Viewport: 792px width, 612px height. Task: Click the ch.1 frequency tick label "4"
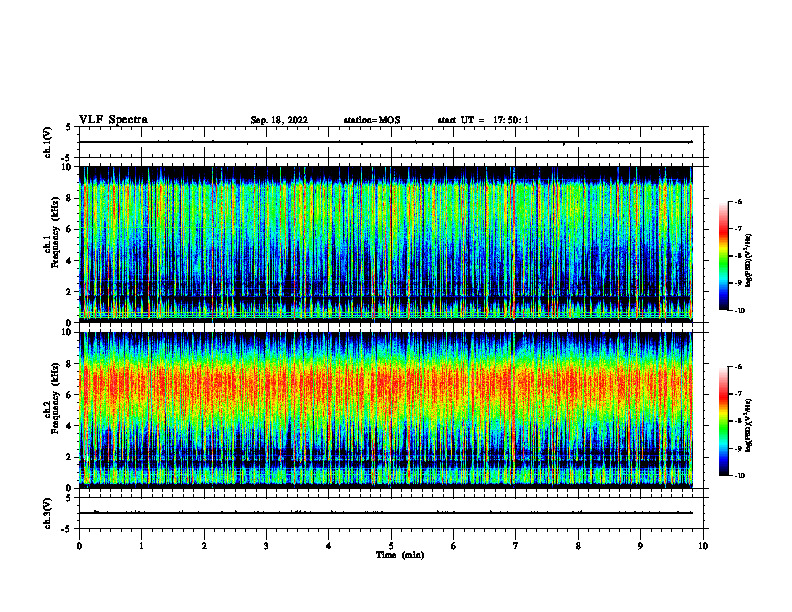click(70, 261)
